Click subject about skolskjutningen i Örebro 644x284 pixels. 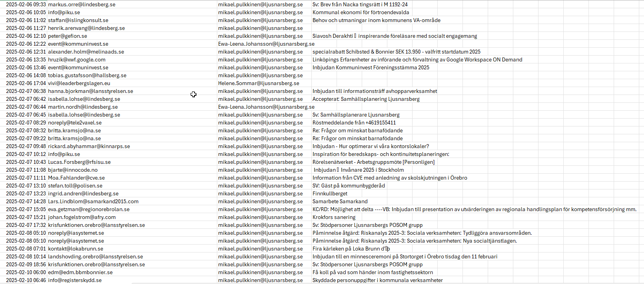[390, 178]
